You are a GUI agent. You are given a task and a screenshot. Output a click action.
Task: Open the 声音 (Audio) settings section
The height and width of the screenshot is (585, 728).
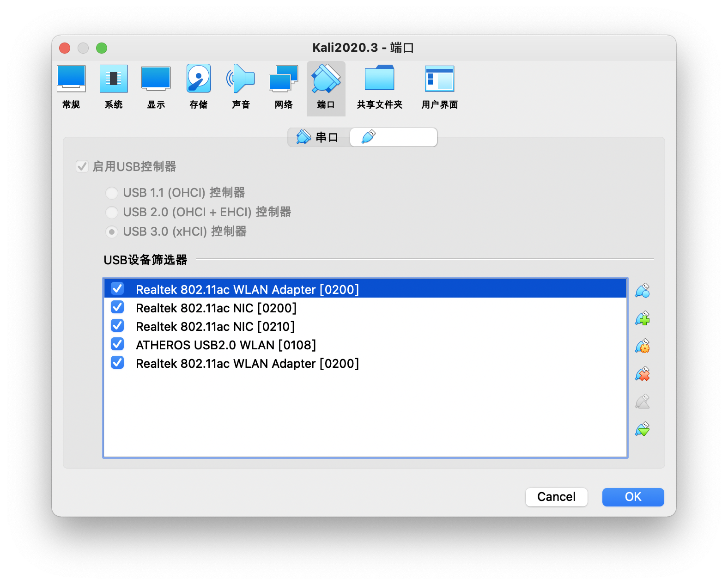coord(241,87)
